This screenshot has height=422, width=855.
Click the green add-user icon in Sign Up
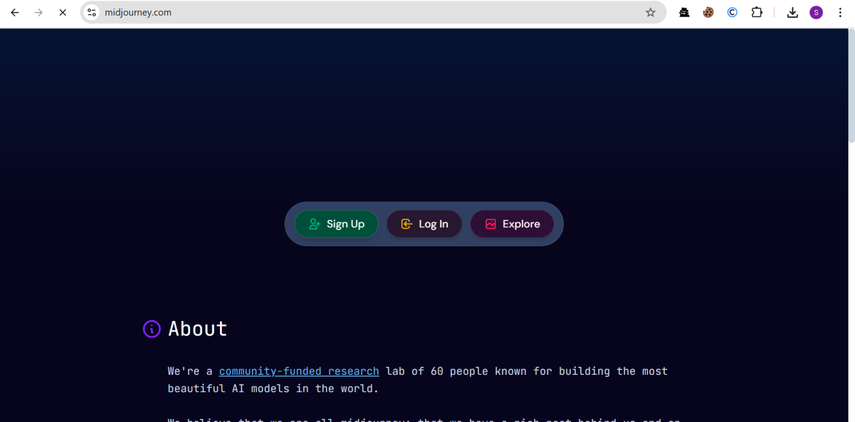tap(314, 224)
